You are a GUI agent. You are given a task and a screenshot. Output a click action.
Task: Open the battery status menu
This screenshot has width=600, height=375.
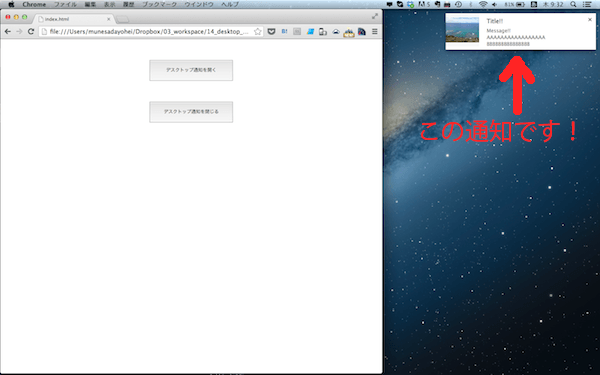(x=515, y=4)
